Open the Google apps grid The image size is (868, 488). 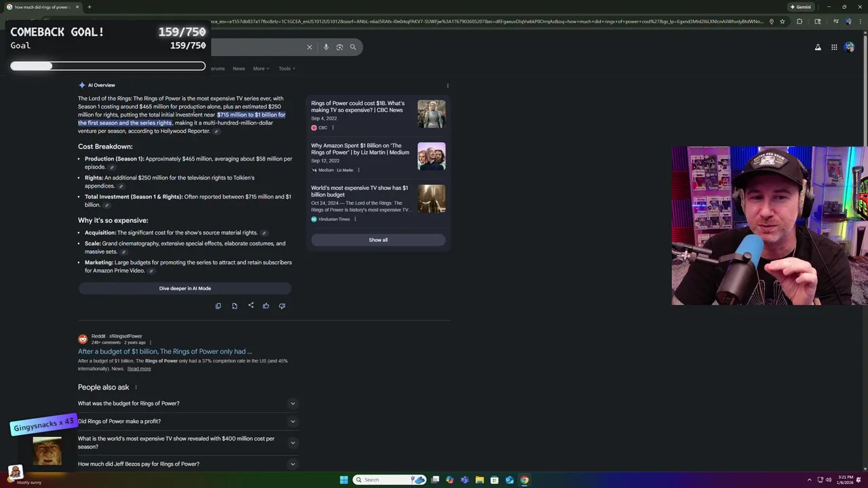click(834, 47)
